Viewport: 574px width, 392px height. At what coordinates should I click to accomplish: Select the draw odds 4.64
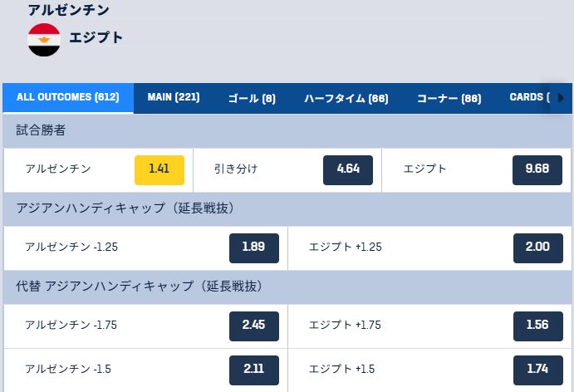[x=348, y=169]
